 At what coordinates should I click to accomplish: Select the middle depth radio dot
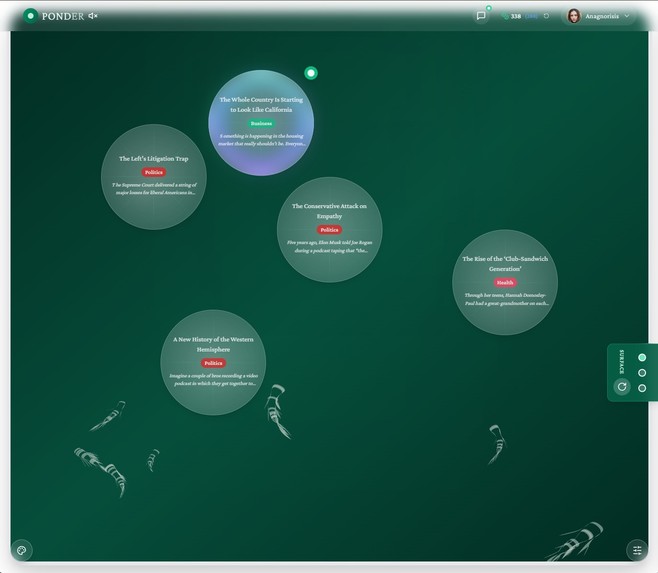pos(642,373)
